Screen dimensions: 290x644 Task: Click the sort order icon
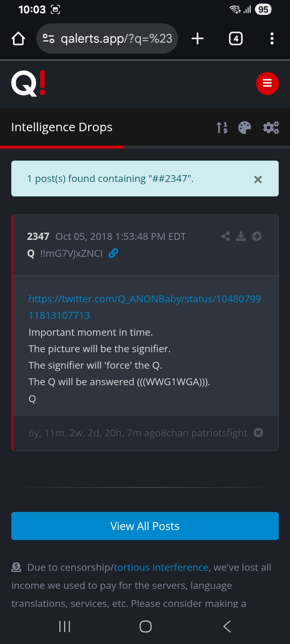pos(222,128)
